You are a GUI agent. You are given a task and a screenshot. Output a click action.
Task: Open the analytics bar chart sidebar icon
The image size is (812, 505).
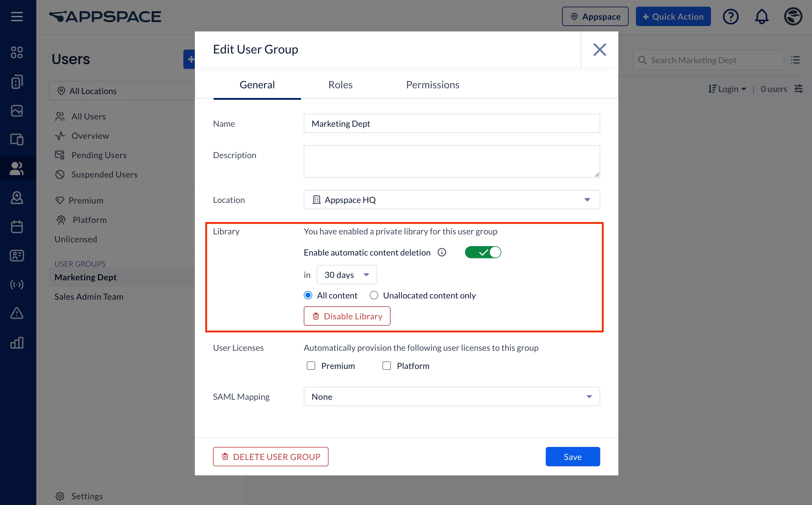click(x=17, y=343)
